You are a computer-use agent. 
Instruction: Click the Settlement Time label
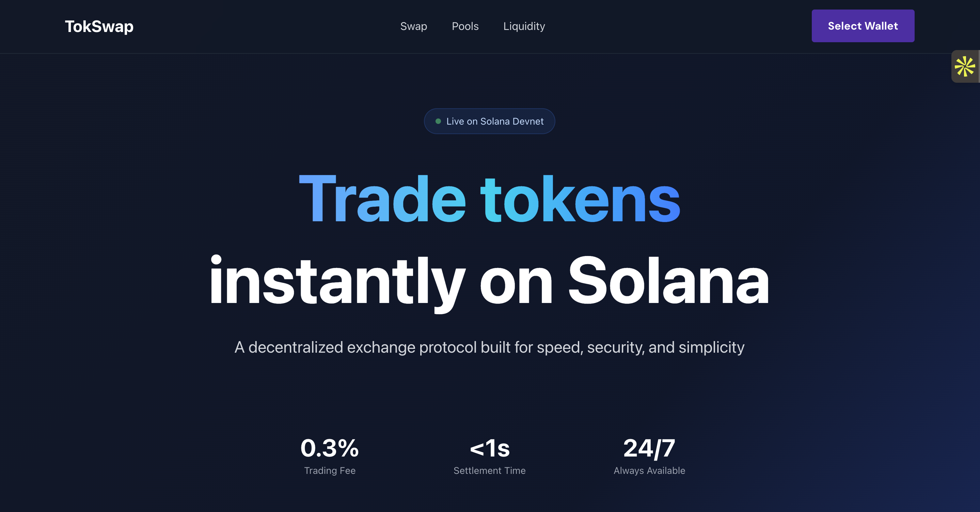coord(490,470)
